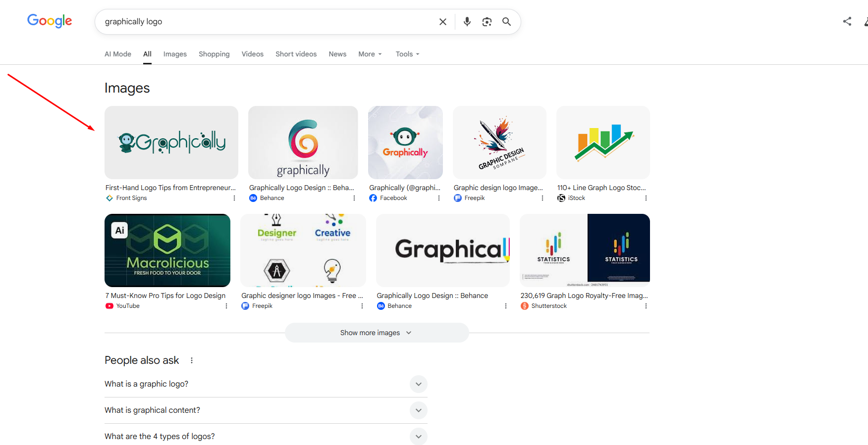This screenshot has width=868, height=445.
Task: Clear the search box with the X icon
Action: pos(442,22)
